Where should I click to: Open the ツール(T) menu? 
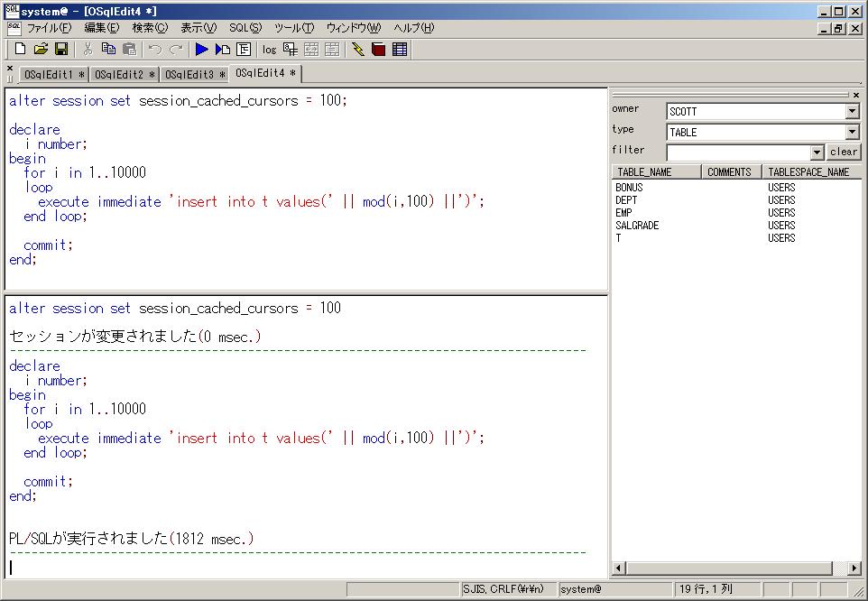[294, 28]
